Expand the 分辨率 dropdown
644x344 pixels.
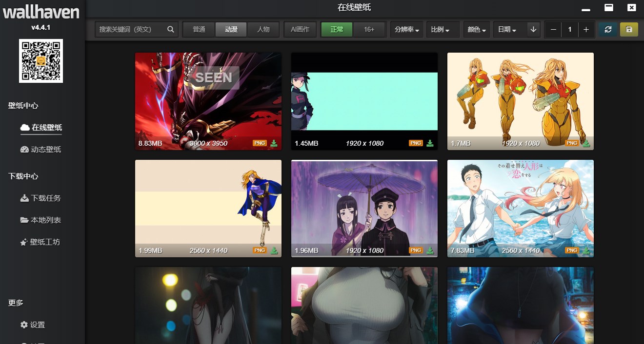click(407, 29)
